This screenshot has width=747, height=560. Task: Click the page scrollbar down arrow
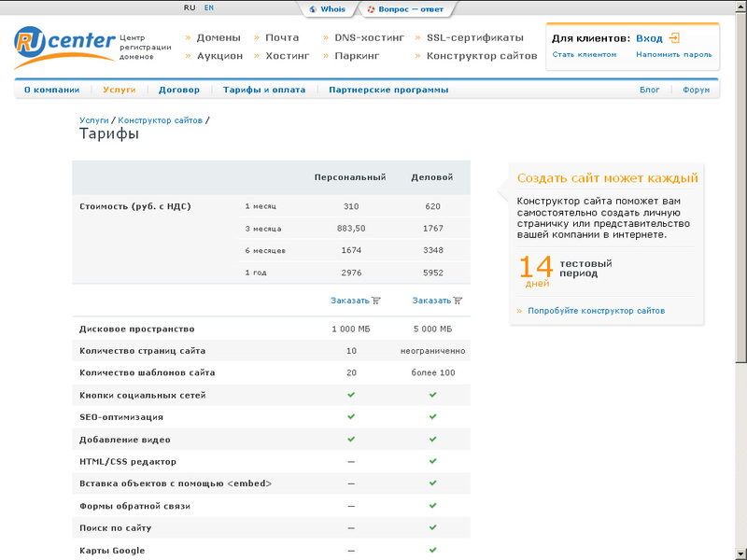tap(740, 553)
